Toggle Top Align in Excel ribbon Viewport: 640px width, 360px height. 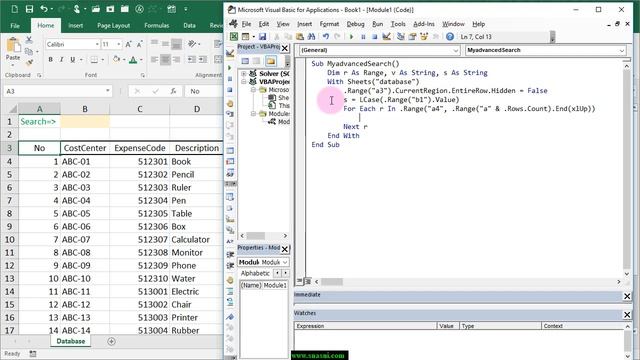click(154, 42)
